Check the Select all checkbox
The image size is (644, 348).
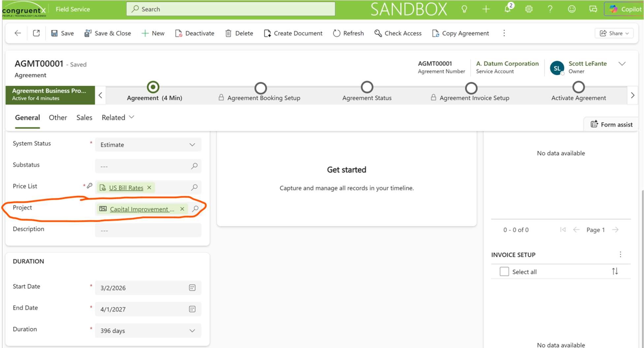point(504,272)
